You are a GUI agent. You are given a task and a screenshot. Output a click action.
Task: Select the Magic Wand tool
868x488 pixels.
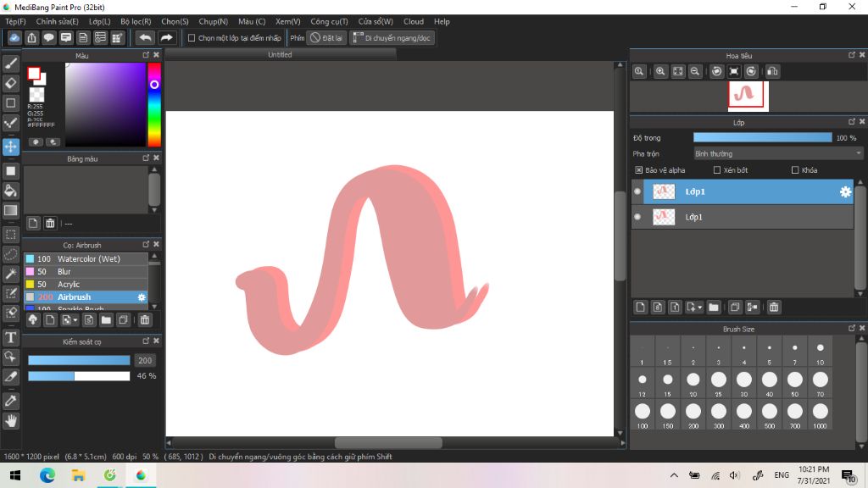point(10,274)
